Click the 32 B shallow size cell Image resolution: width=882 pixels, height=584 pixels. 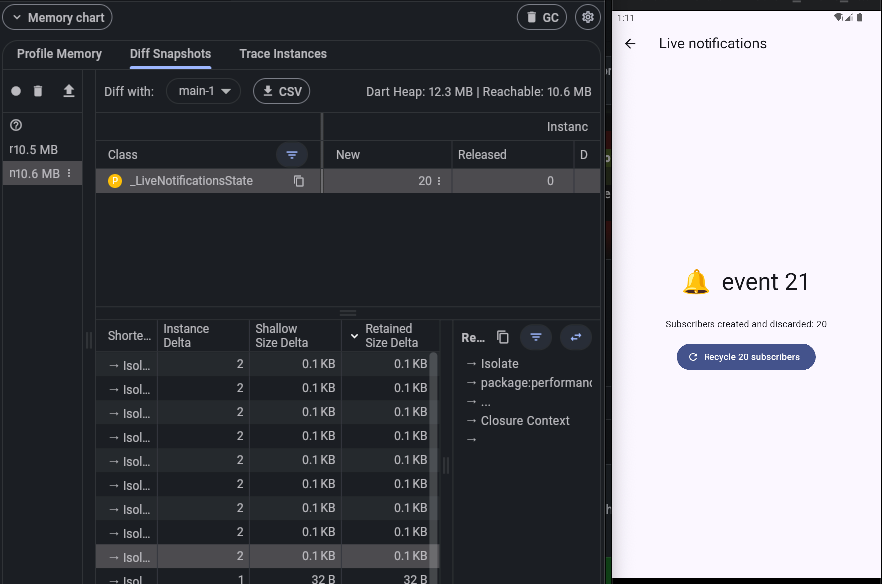[x=295, y=578]
